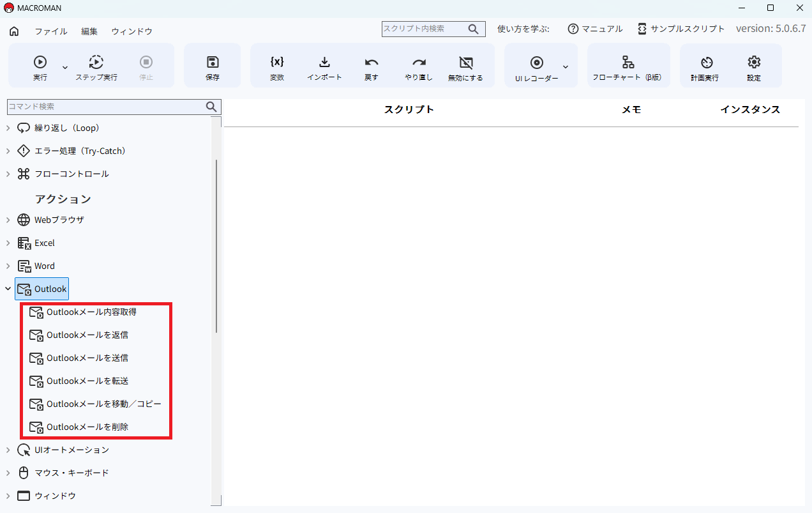Expand 繰り返し（Loop） category

point(8,128)
